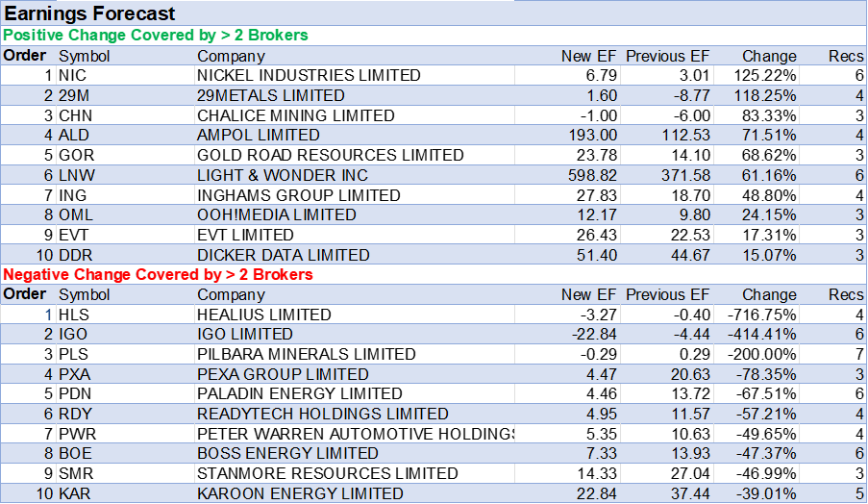This screenshot has height=504, width=868.
Task: Click the 13.93 Previous EF value
Action: point(687,453)
